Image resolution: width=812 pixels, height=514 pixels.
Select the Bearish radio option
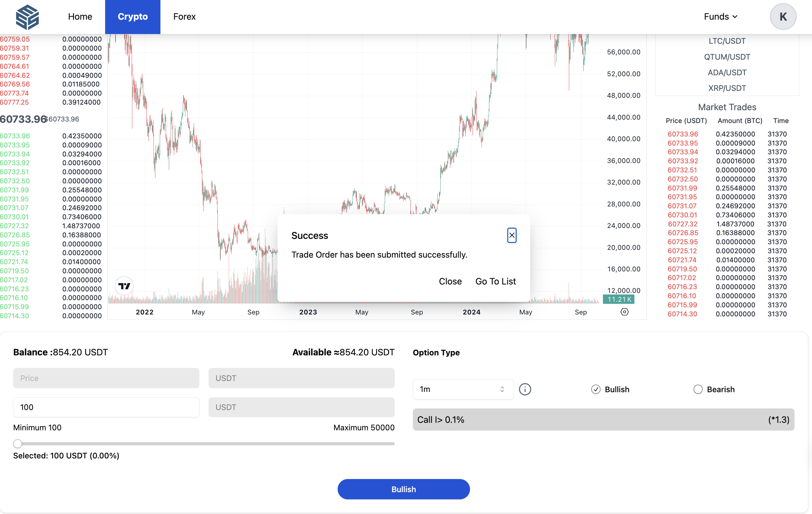tap(698, 389)
